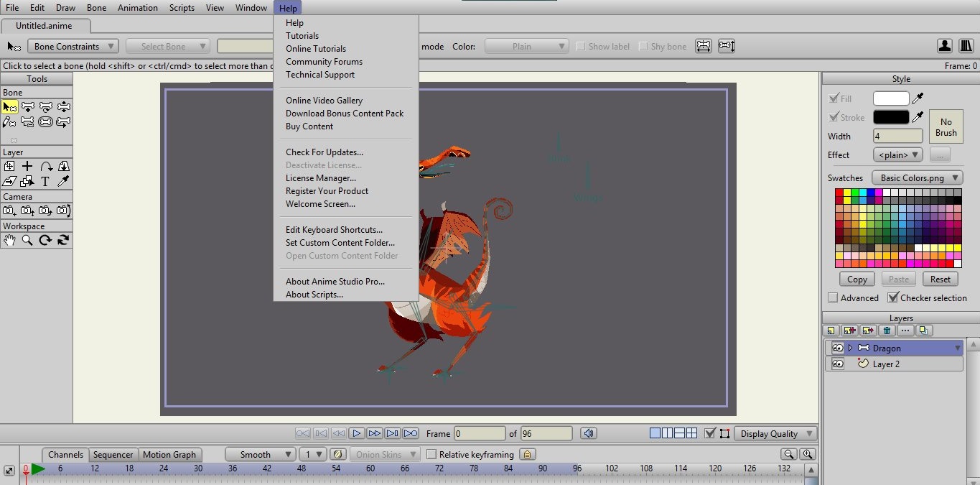Pick the Layer eyedropper tool
The image size is (980, 485).
click(63, 181)
